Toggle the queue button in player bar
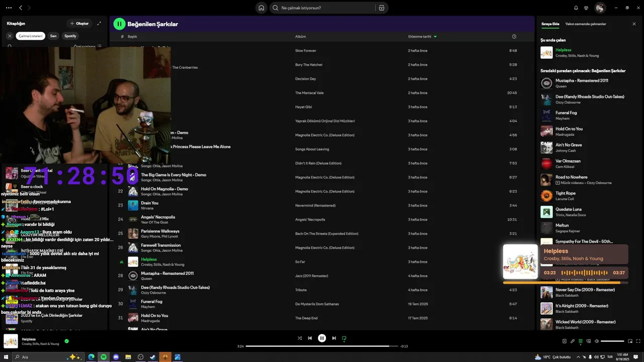This screenshot has width=644, height=362. click(581, 341)
